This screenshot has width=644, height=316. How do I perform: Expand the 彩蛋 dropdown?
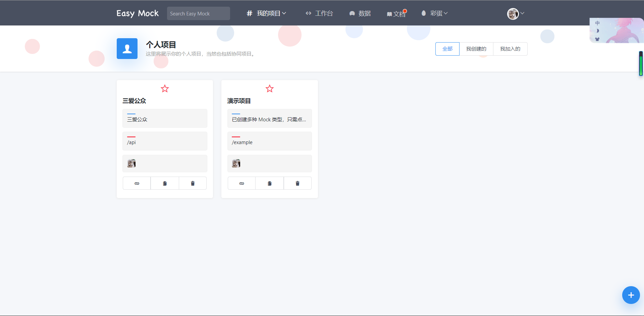435,13
